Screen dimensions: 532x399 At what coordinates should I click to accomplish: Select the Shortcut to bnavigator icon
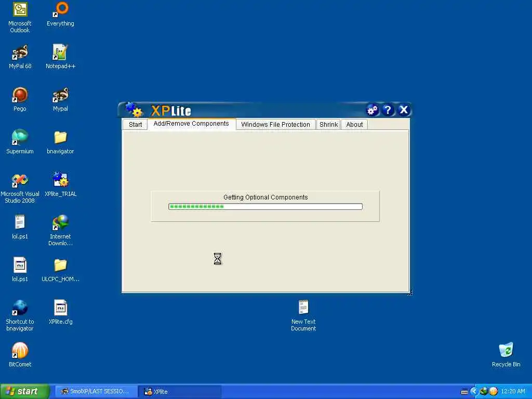point(20,316)
